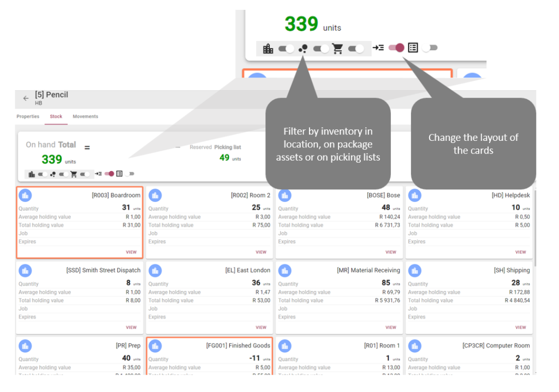Click the location icon on Finished Goods card
The width and height of the screenshot is (559, 392).
[x=155, y=346]
